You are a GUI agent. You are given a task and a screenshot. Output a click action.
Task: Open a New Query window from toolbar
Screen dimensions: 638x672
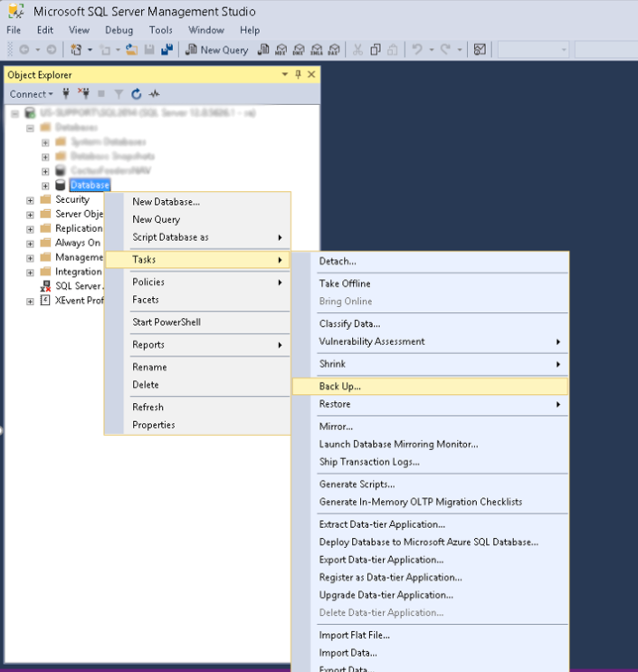[216, 50]
